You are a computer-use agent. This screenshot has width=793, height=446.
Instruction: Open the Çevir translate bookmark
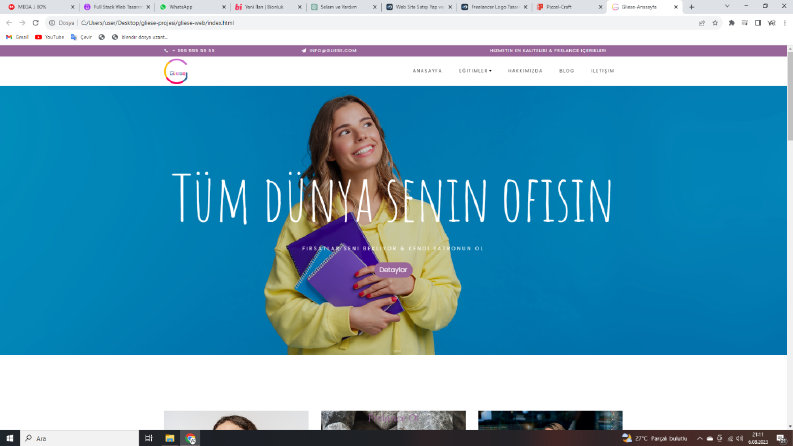81,37
